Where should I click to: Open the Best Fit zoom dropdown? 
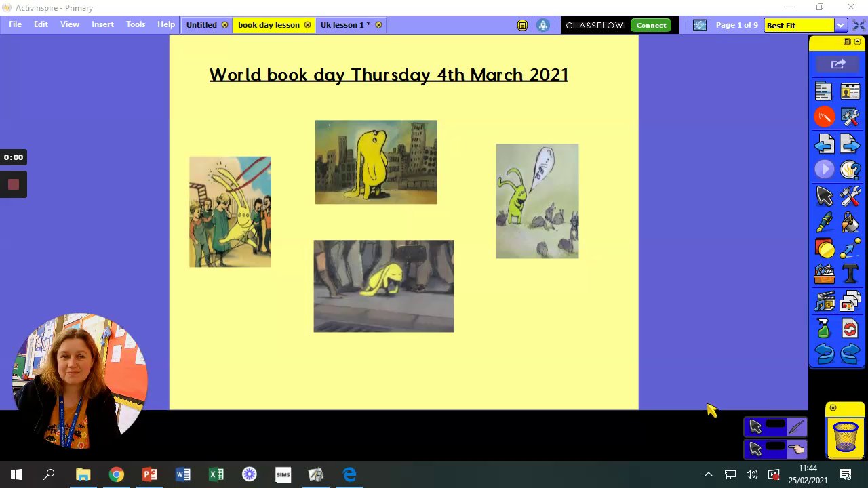(840, 25)
